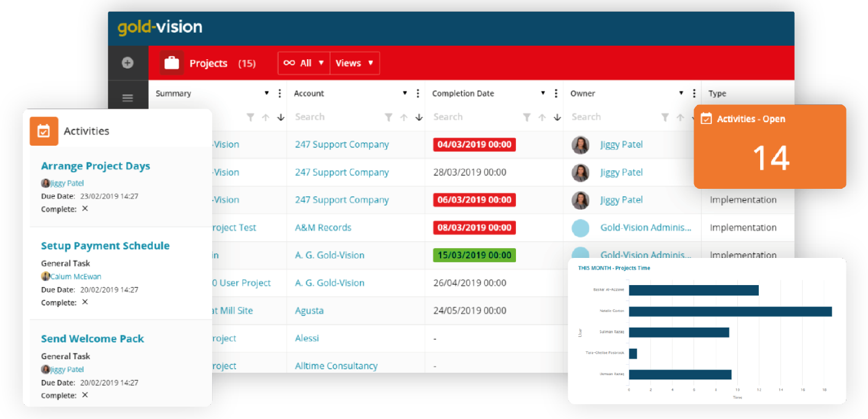The height and width of the screenshot is (419, 868).
Task: Click Jiggy Patel avatar in first row
Action: click(x=580, y=145)
